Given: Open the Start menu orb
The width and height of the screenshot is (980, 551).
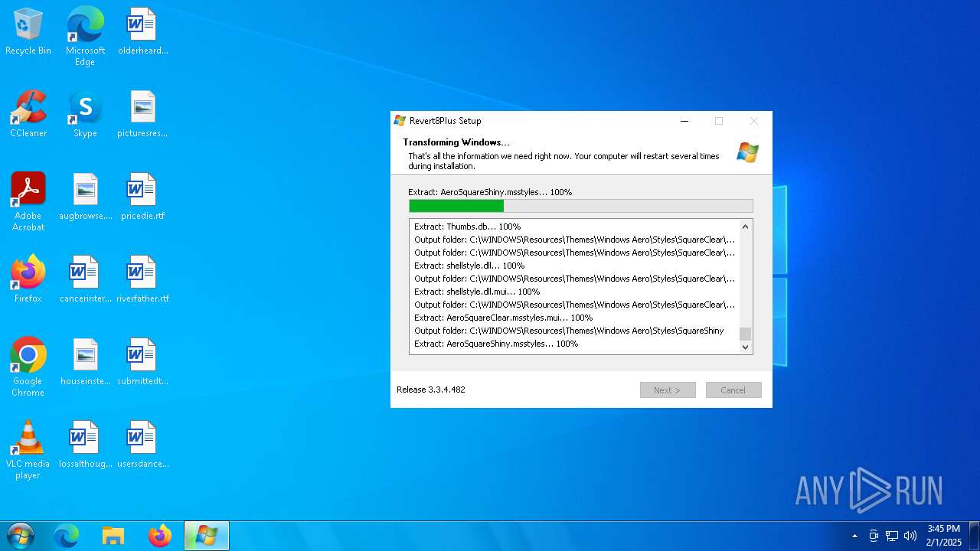Looking at the screenshot, I should pos(20,536).
